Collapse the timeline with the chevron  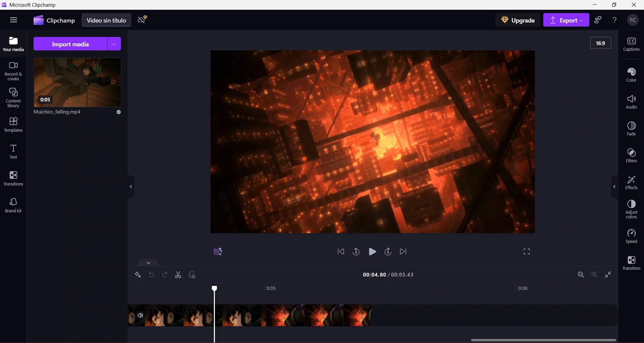(x=148, y=263)
